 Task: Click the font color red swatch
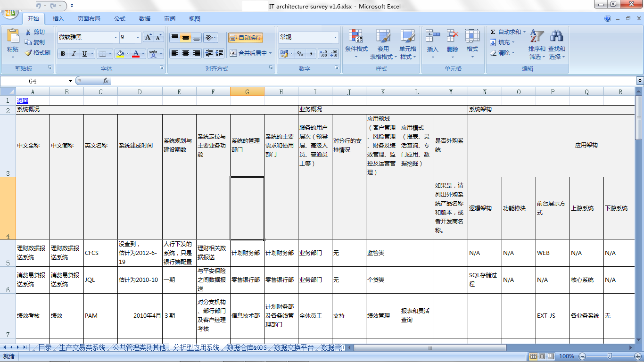136,54
